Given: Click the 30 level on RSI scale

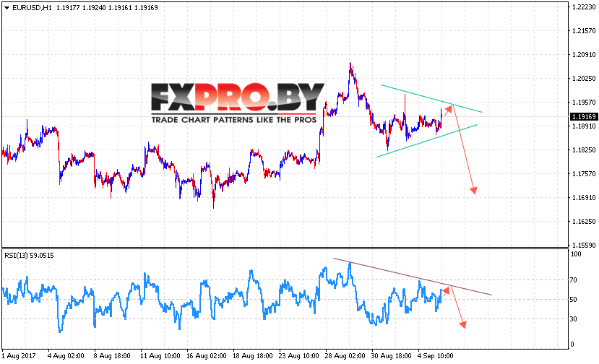Looking at the screenshot, I should [574, 318].
